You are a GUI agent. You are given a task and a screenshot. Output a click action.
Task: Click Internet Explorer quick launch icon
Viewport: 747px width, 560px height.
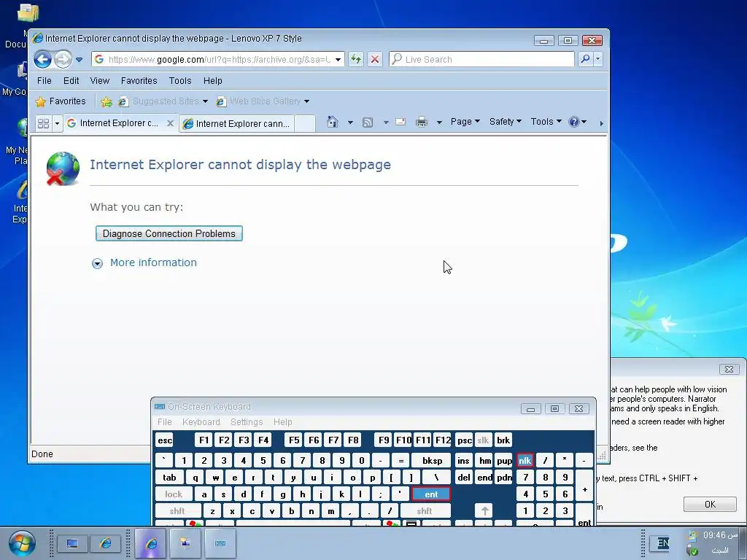click(105, 543)
